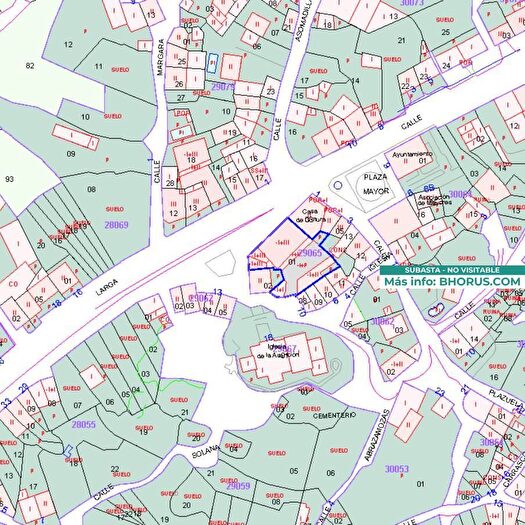The height and width of the screenshot is (525, 525).
Task: Select block number 28069
Action: 116,224
